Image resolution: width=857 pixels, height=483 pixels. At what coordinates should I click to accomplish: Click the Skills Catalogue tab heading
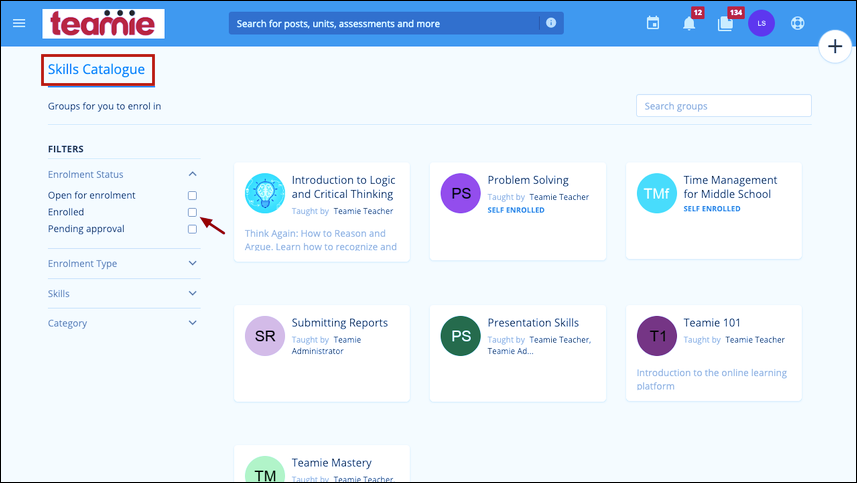click(96, 69)
